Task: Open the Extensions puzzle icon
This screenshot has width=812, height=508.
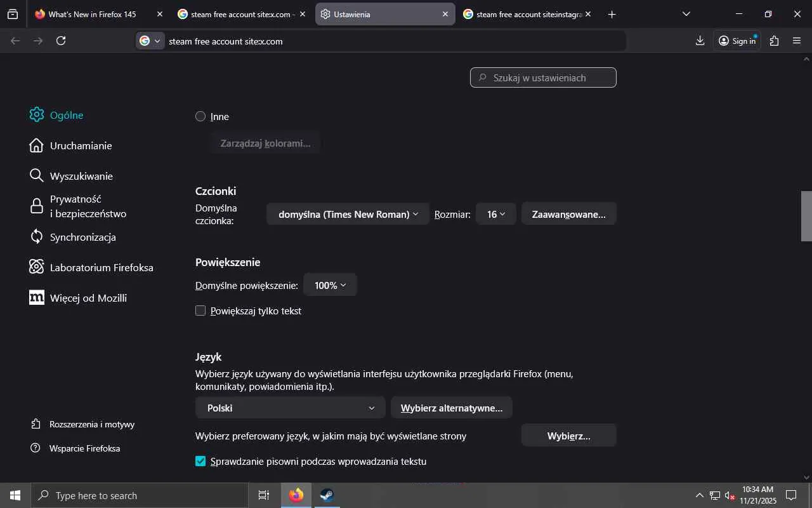Action: pos(774,41)
